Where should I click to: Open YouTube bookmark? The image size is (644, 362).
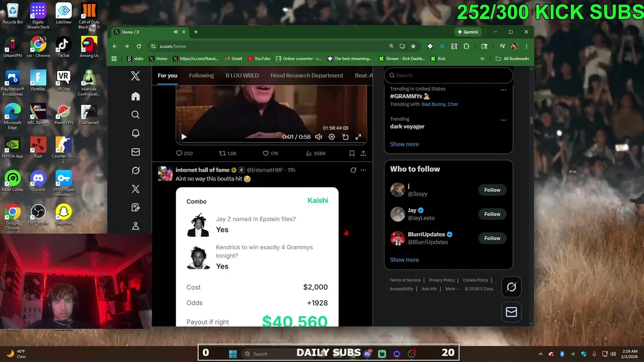click(x=259, y=59)
